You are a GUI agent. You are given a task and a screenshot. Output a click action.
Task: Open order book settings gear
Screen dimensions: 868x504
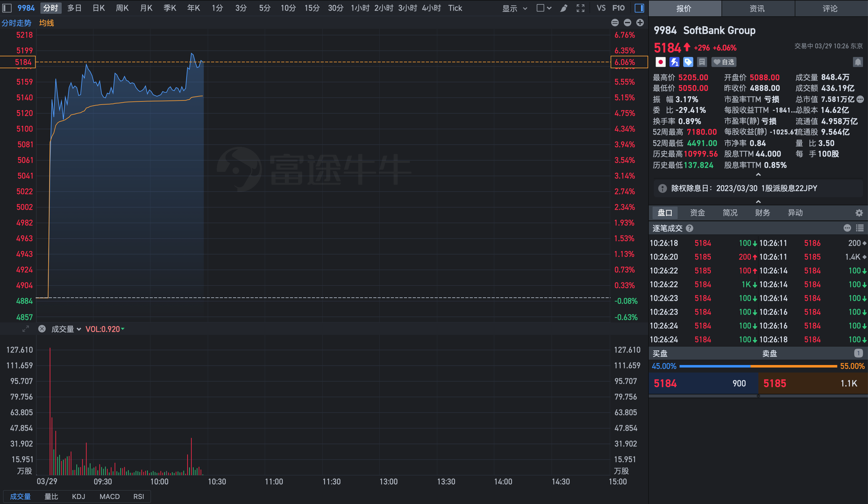pos(859,213)
